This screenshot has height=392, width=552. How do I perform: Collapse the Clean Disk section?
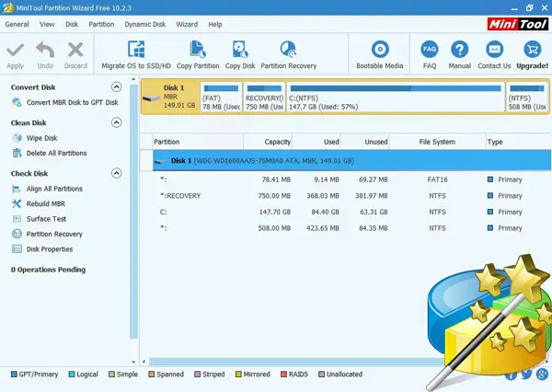[117, 122]
